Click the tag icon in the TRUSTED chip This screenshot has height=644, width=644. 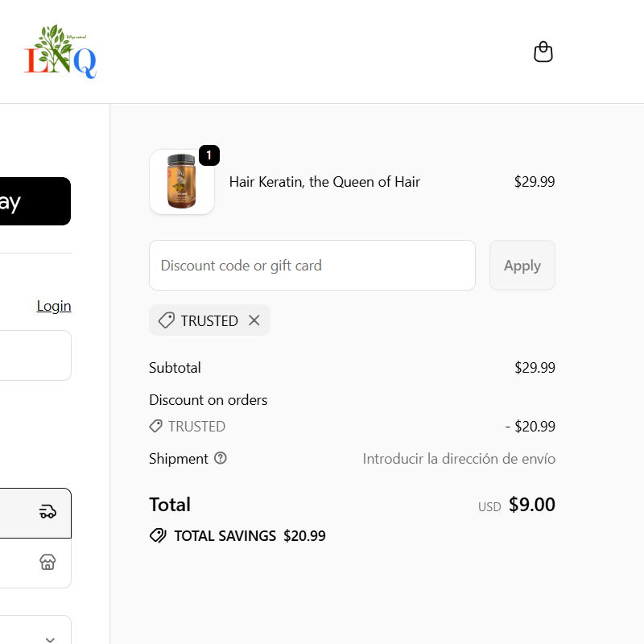tap(167, 320)
